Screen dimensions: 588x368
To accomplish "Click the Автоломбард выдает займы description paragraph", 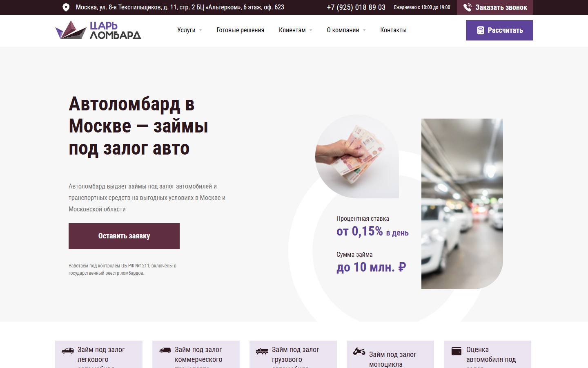I will pos(147,198).
